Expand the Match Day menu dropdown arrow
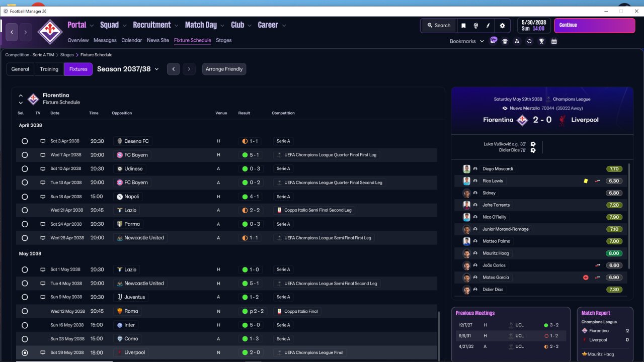Screen dimensions: 644x362 click(222, 25)
